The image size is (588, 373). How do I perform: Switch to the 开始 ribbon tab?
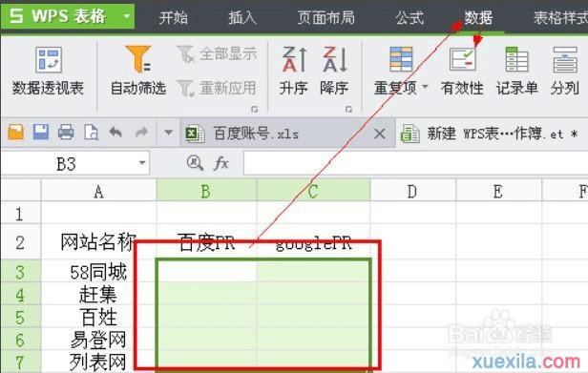click(x=173, y=17)
